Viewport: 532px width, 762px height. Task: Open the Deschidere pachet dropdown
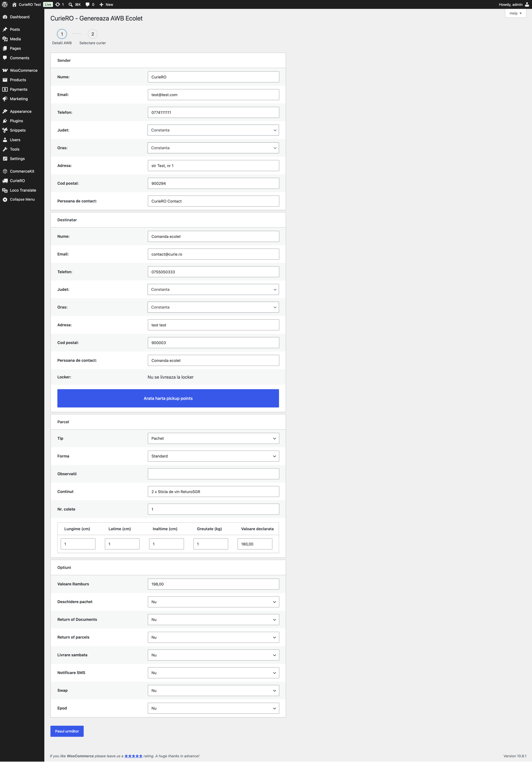(x=213, y=602)
